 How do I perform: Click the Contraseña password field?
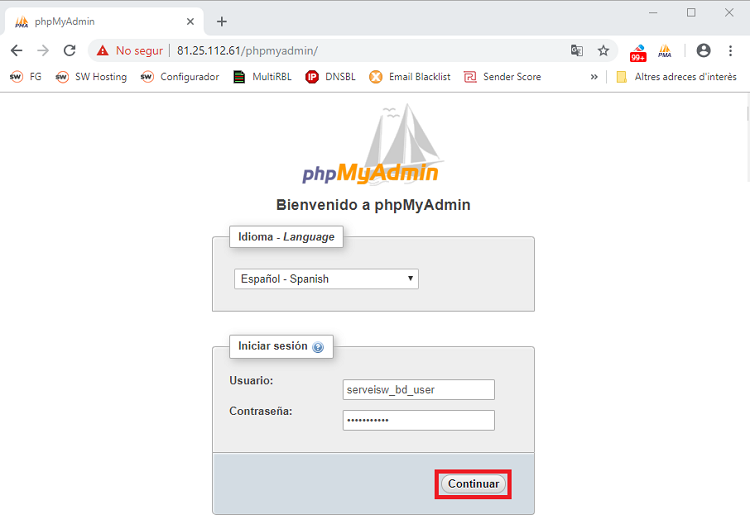click(x=419, y=420)
